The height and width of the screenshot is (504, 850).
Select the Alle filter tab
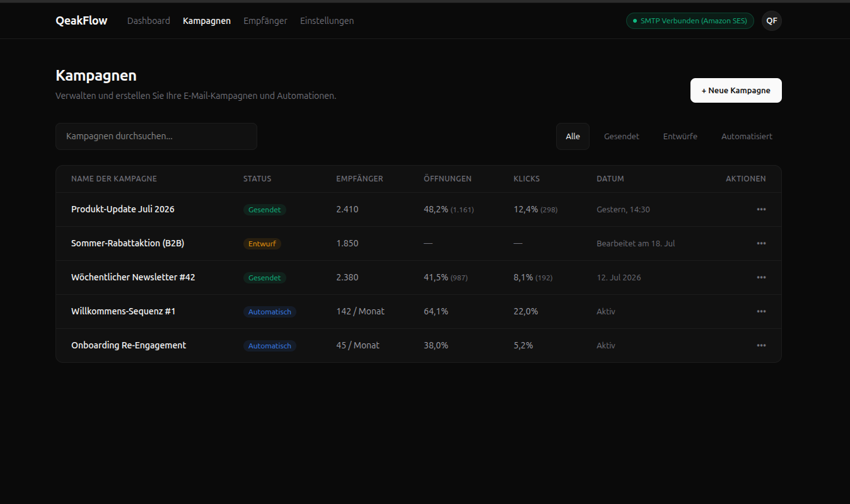(x=573, y=136)
